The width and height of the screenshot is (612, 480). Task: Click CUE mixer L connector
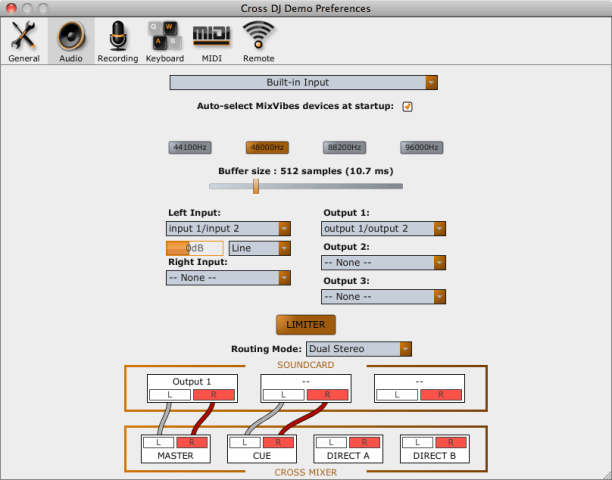click(245, 443)
